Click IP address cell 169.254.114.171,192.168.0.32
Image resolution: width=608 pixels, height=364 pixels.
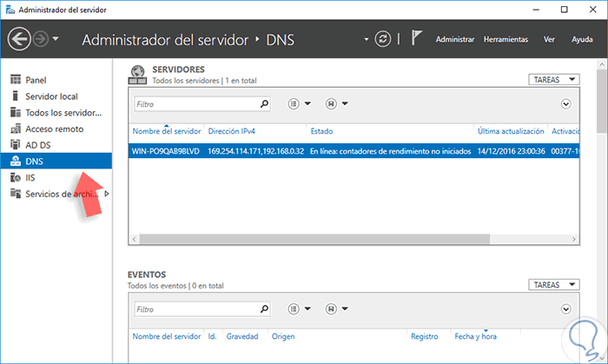click(256, 151)
